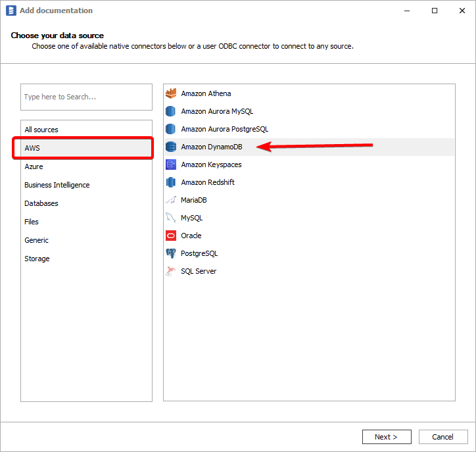
Task: Select the Amazon Keyspaces icon
Action: coord(171,164)
